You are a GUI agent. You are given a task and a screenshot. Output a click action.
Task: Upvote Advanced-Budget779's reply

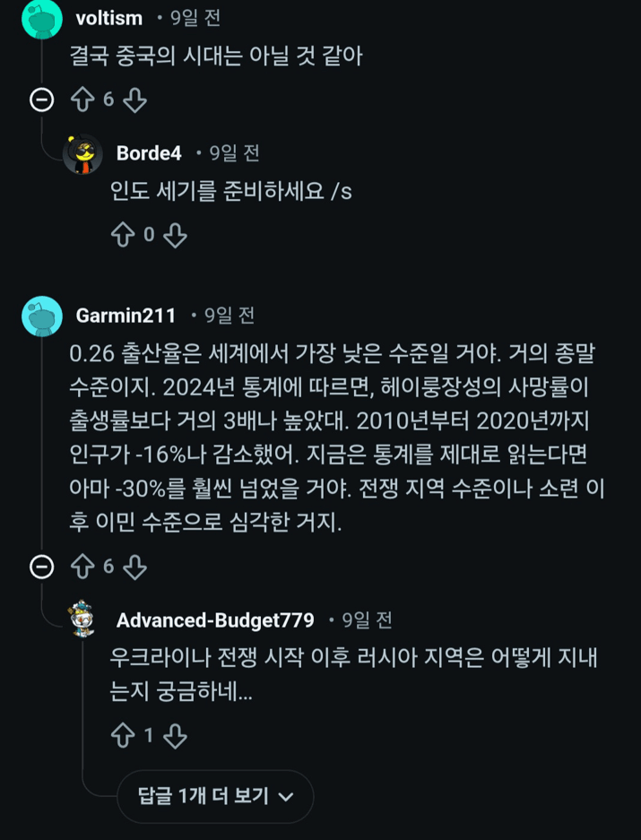pos(123,736)
